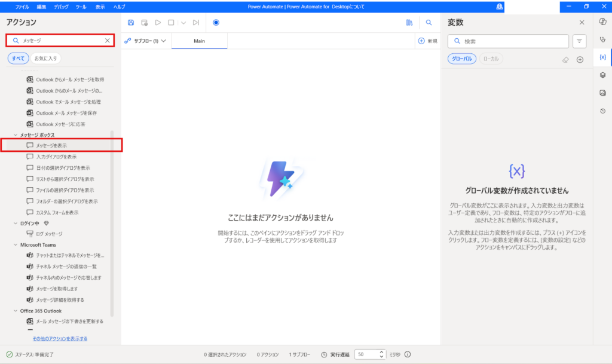Toggle the グローバル variable filter chip
The width and height of the screenshot is (612, 364).
click(x=462, y=59)
